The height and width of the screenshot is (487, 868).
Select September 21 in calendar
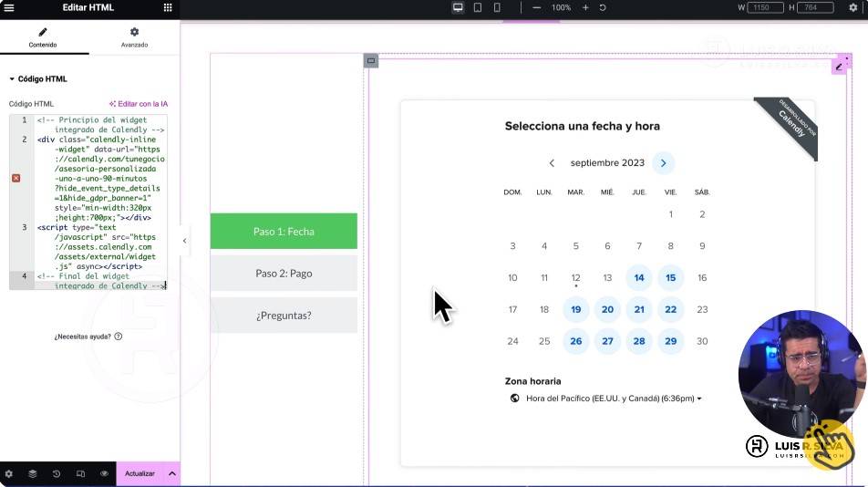click(x=639, y=309)
